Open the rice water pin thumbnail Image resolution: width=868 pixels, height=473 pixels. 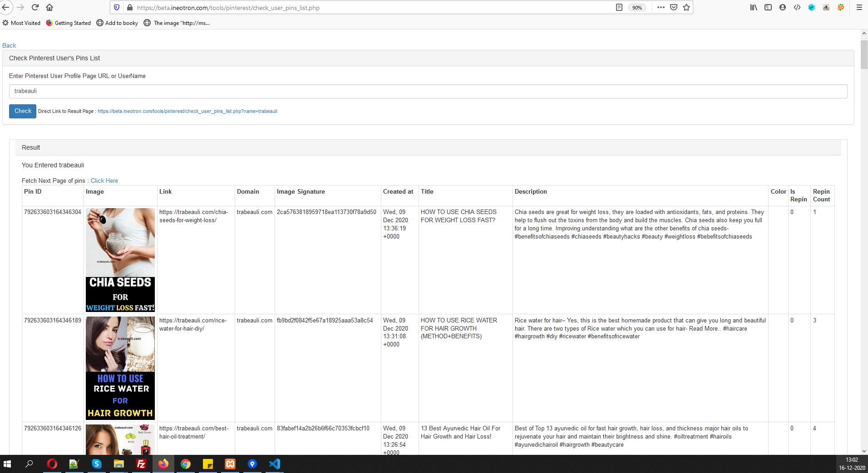[x=120, y=368]
